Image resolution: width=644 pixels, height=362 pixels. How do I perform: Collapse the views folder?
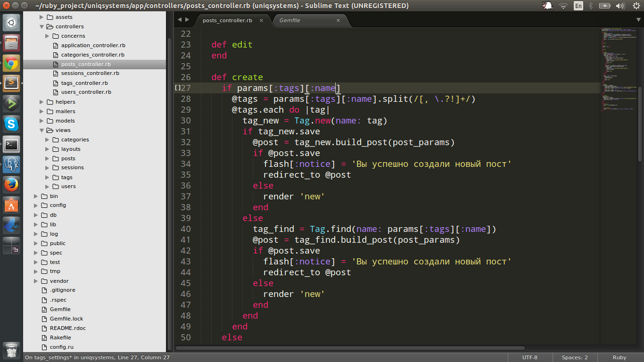coord(42,130)
